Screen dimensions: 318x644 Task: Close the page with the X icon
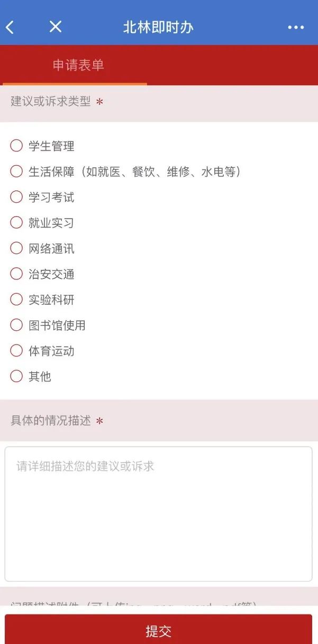[x=56, y=26]
